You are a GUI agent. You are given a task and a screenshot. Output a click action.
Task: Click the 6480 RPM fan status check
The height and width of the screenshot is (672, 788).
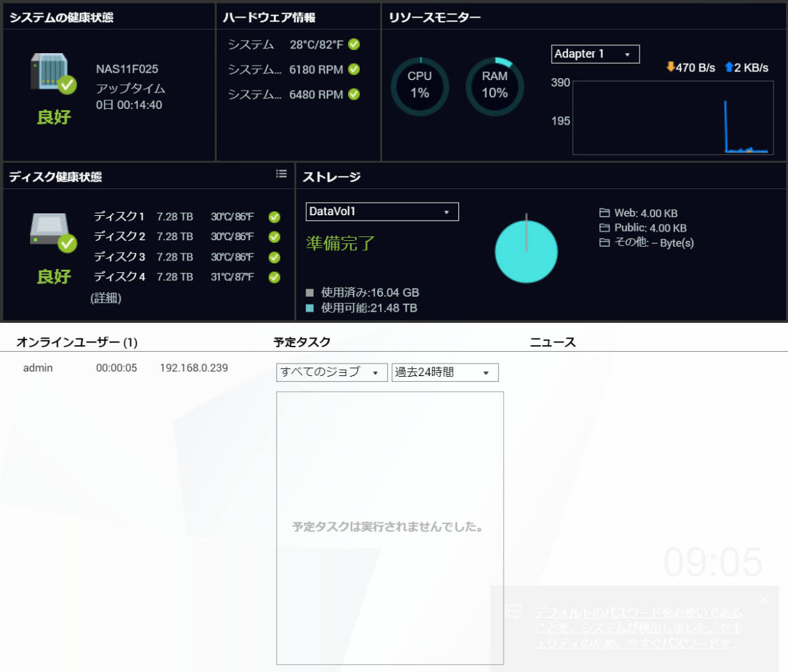(354, 94)
